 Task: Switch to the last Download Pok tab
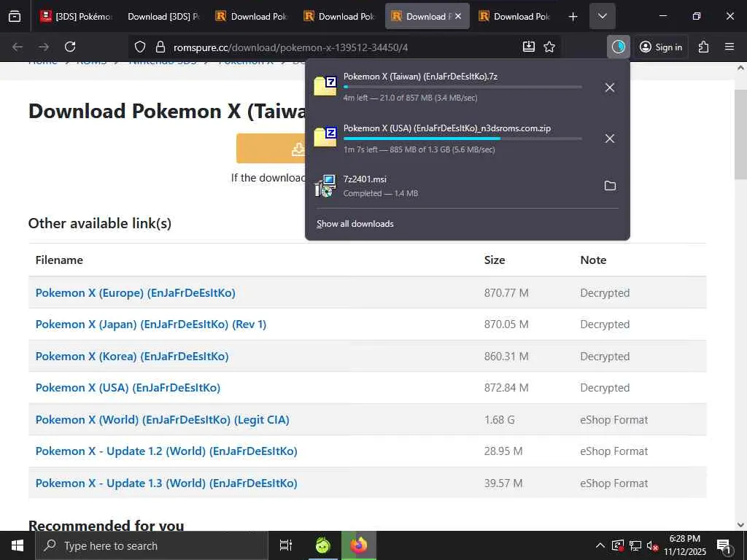(x=514, y=16)
